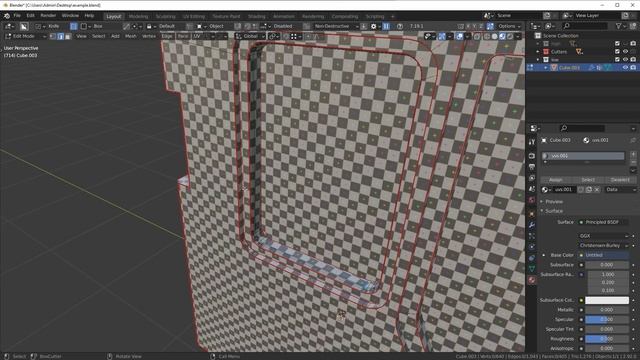Select the active tool cursor icon
This screenshot has width=640, height=360.
(x=24, y=26)
